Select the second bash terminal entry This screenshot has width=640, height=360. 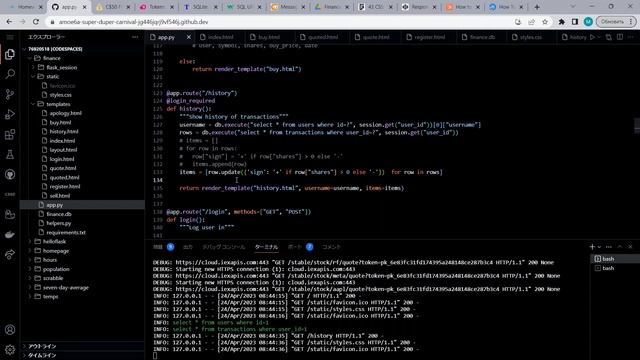[615, 268]
